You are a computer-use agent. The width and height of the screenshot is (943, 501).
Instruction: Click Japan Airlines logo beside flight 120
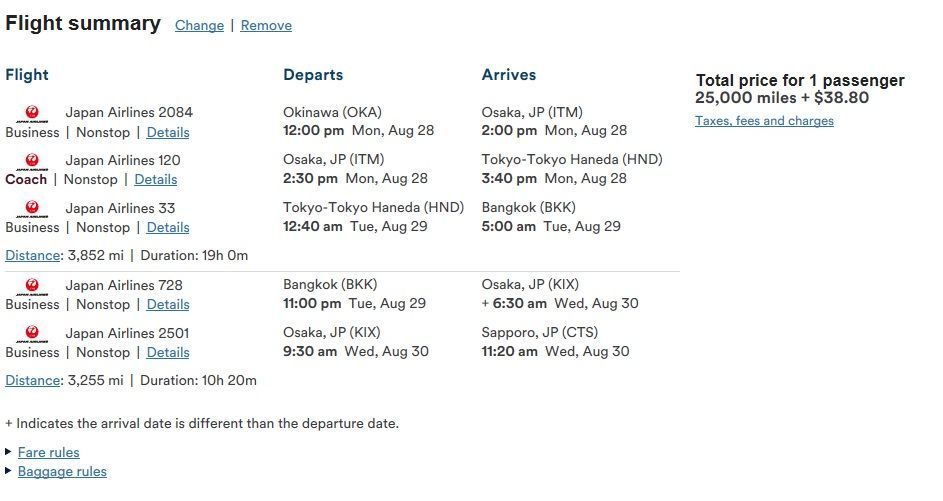point(32,162)
